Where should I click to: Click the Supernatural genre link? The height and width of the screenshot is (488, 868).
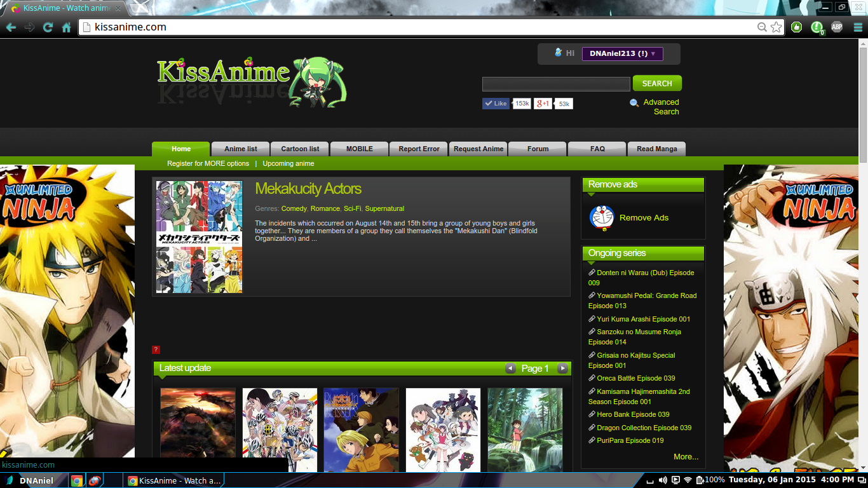tap(384, 208)
